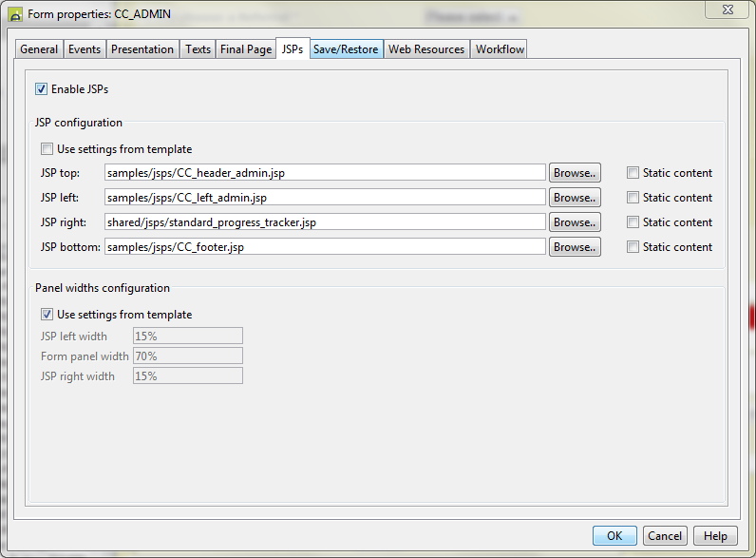The width and height of the screenshot is (756, 558).
Task: Click the JSP left path field
Action: [x=325, y=198]
